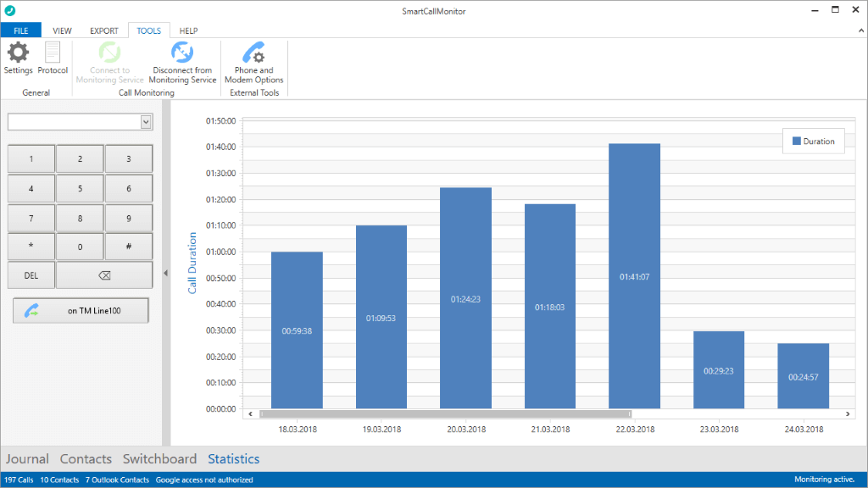Open the Settings gear icon
Screen dimensions: 868x488
(18, 53)
